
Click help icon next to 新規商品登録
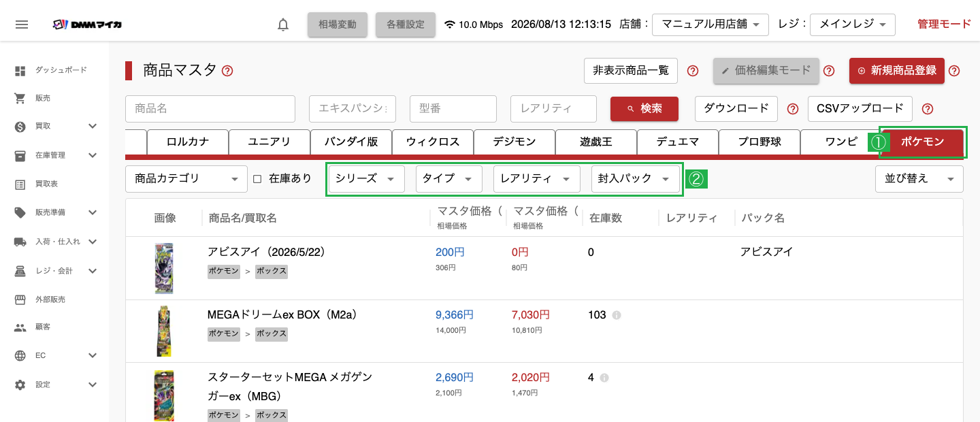point(954,71)
